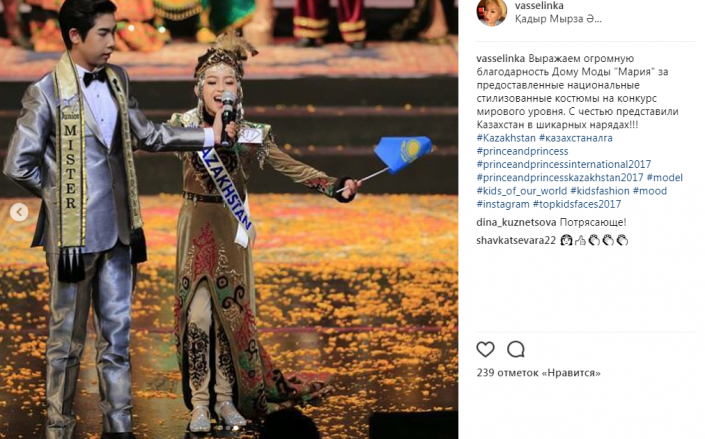Viewport: 705px width, 439px height.
Task: Open the #princeandprincessinternational2017 hashtag
Action: coord(564,165)
